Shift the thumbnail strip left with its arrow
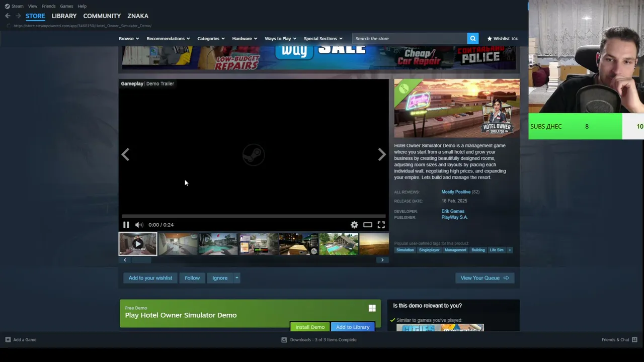 click(125, 260)
